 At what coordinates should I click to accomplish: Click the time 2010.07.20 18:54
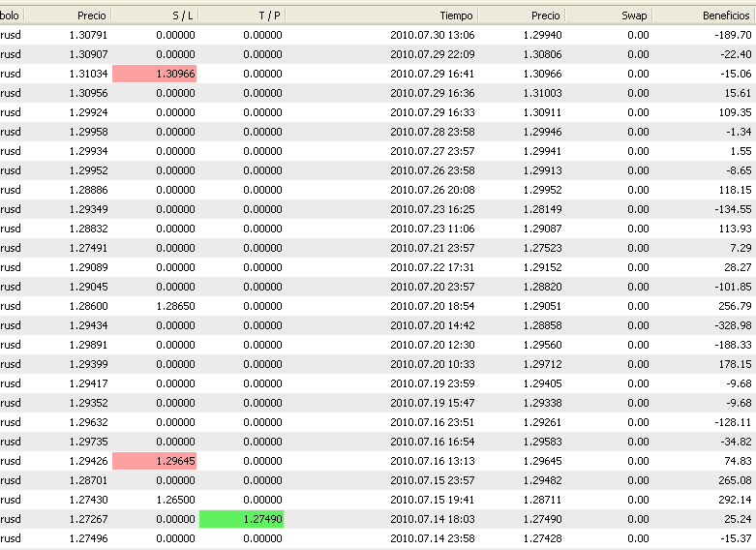click(x=433, y=306)
